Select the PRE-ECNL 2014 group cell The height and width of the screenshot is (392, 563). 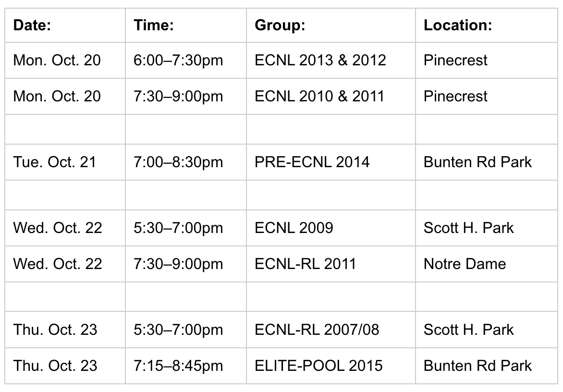(x=312, y=162)
